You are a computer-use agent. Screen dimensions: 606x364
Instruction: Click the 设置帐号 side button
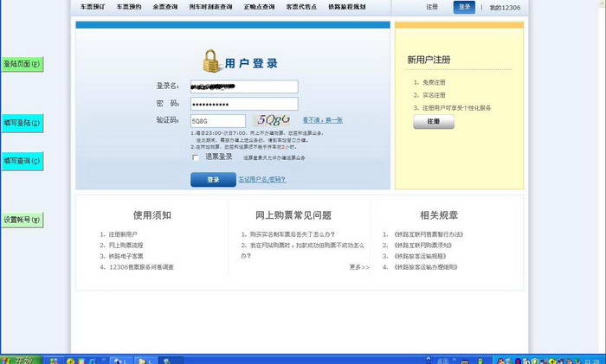point(22,220)
